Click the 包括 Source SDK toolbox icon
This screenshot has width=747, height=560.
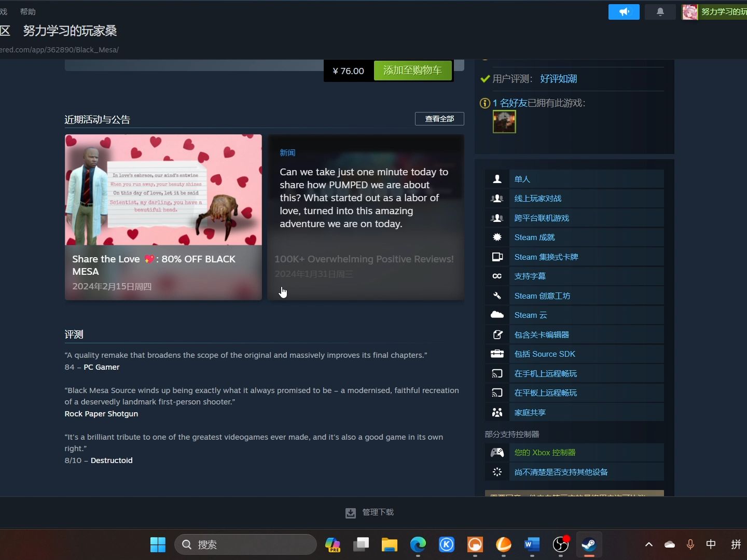coord(497,354)
